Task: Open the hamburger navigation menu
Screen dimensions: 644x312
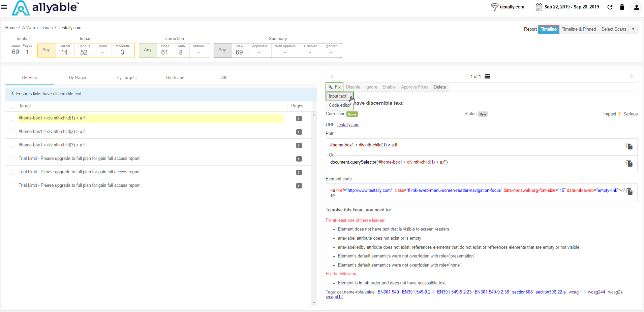Action: (x=4, y=7)
